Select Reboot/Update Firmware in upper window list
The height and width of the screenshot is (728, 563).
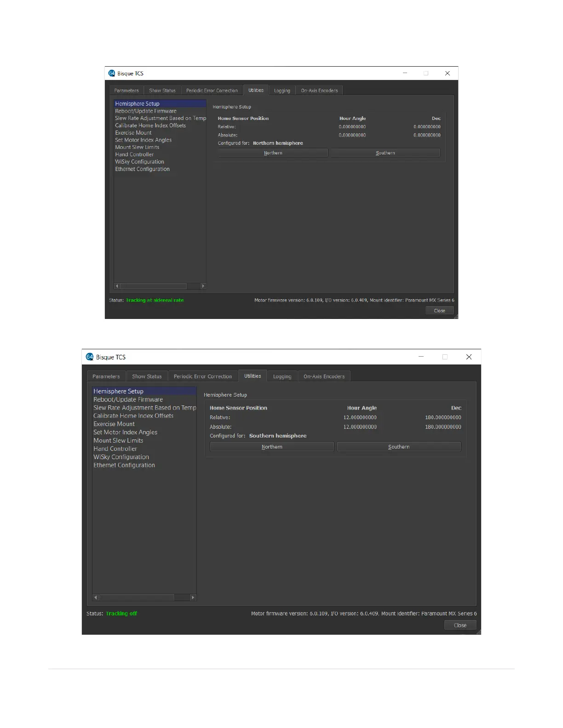pyautogui.click(x=160, y=111)
